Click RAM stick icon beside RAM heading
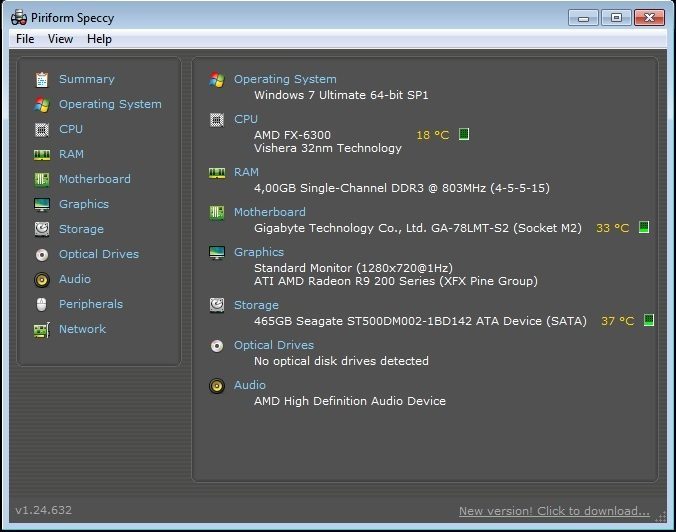This screenshot has width=676, height=532. point(217,173)
